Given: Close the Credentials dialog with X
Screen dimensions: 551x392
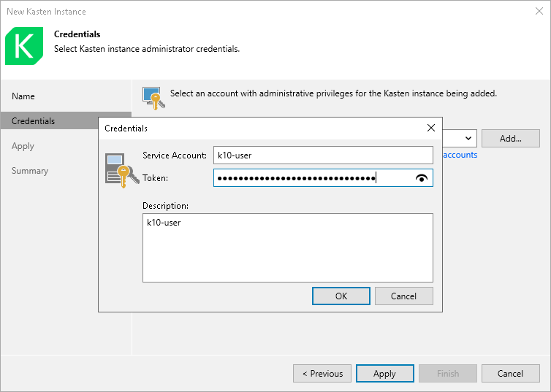Looking at the screenshot, I should [x=431, y=128].
